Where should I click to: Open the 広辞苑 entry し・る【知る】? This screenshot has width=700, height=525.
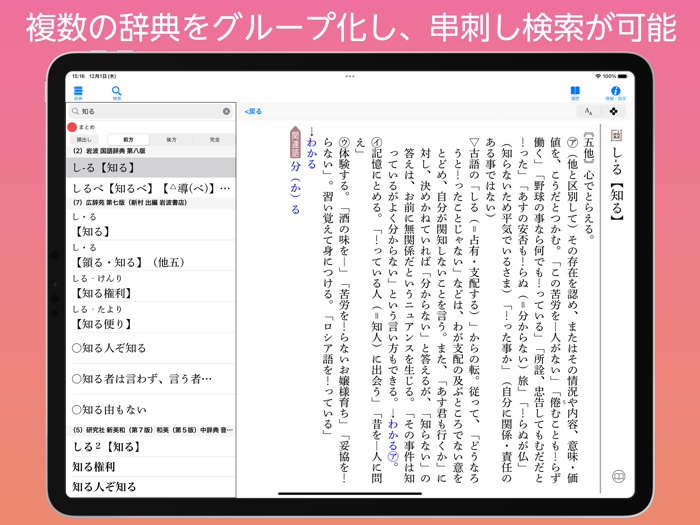click(x=150, y=225)
